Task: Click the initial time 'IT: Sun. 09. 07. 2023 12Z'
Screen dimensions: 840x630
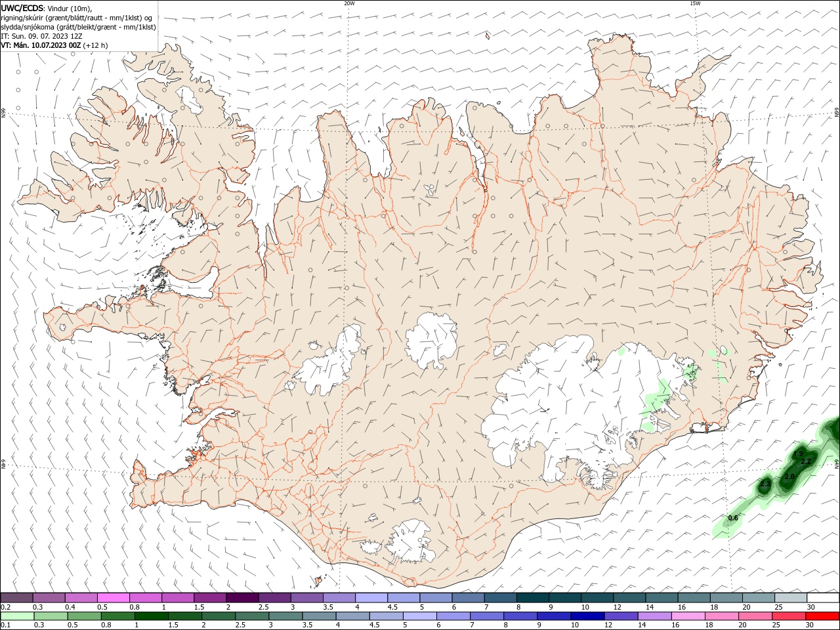Action: (x=41, y=36)
